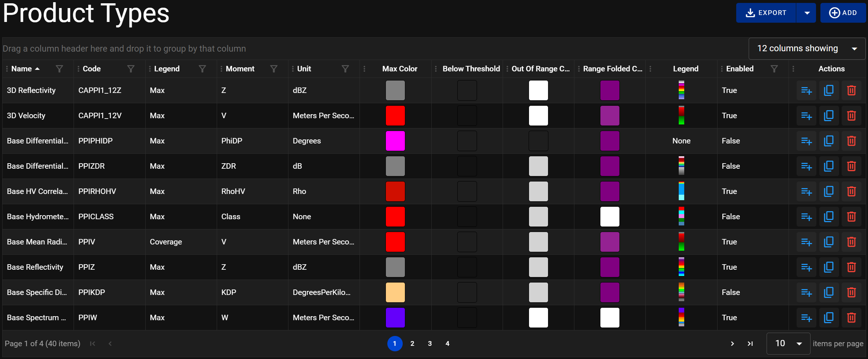Screen dimensions: 868x359
Task: Expand the Export options dropdown arrow
Action: pos(807,13)
